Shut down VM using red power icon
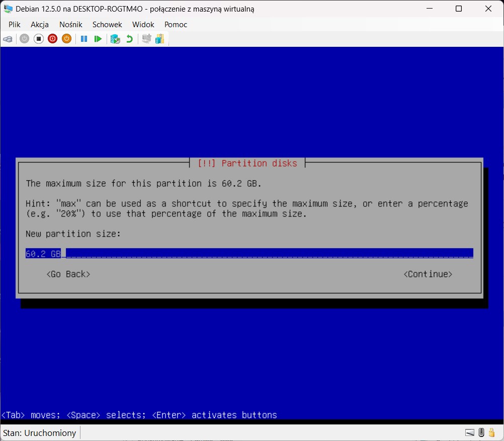Screen dimensions: 504x441 tap(52, 39)
